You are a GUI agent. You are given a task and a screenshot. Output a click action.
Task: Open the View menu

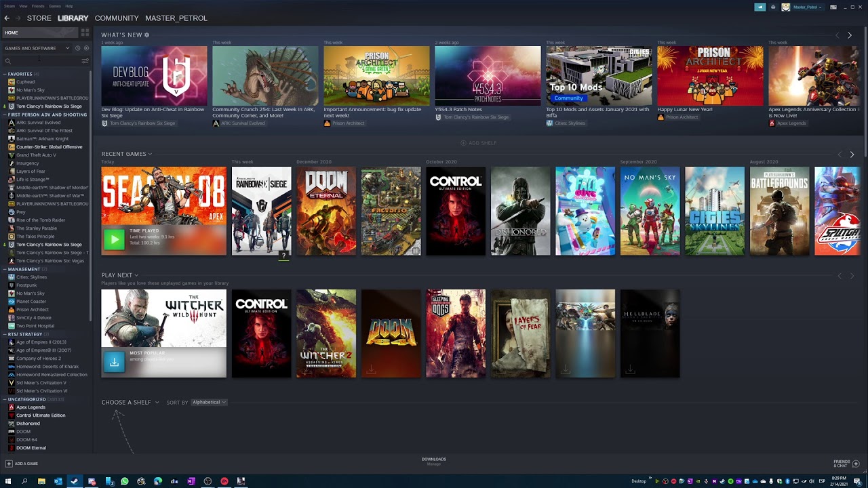tap(23, 6)
